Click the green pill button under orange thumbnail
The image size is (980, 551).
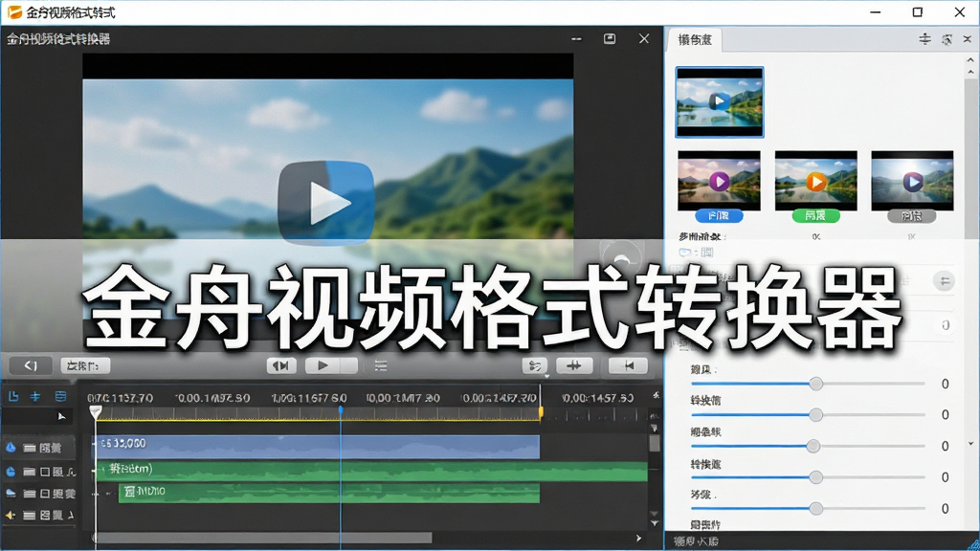[x=815, y=215]
